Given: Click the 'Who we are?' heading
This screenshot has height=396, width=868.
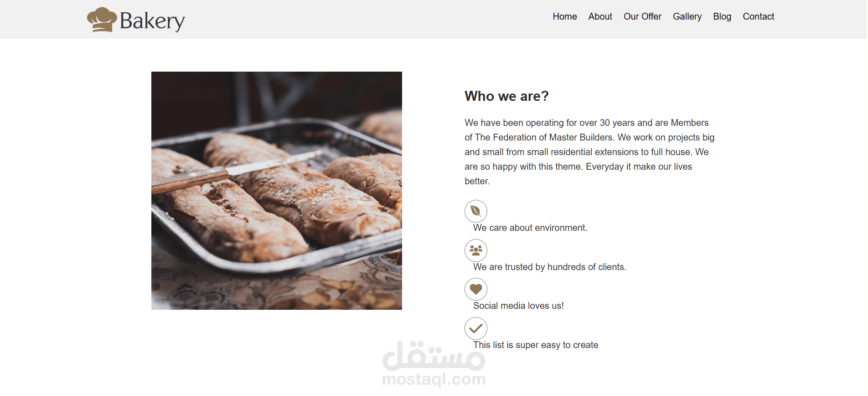Looking at the screenshot, I should click(506, 96).
